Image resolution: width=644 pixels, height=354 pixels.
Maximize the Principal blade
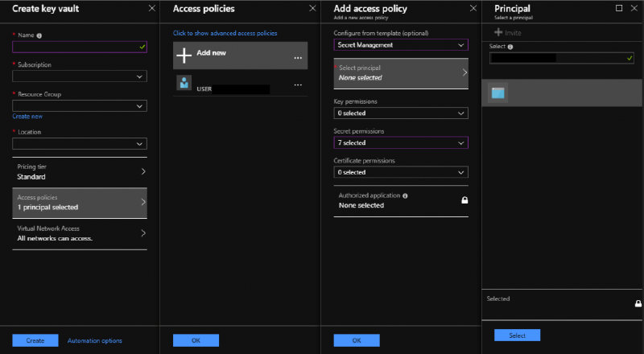point(619,8)
